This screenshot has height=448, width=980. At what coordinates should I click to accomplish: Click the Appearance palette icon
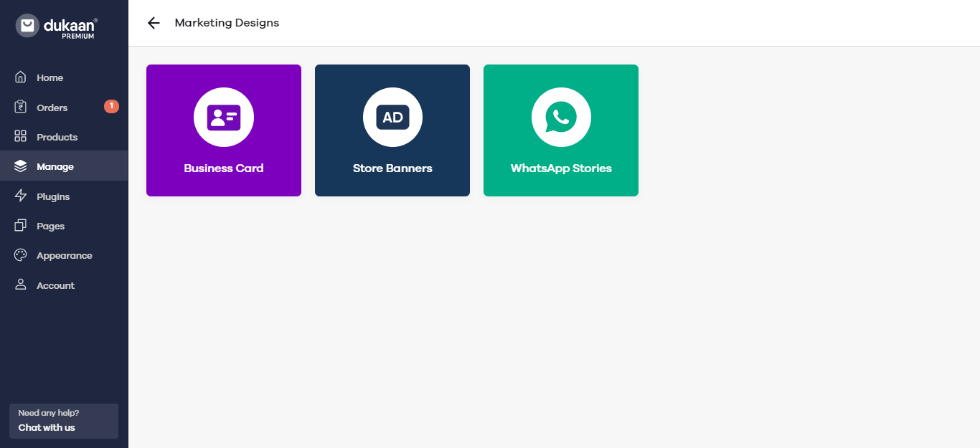(21, 255)
